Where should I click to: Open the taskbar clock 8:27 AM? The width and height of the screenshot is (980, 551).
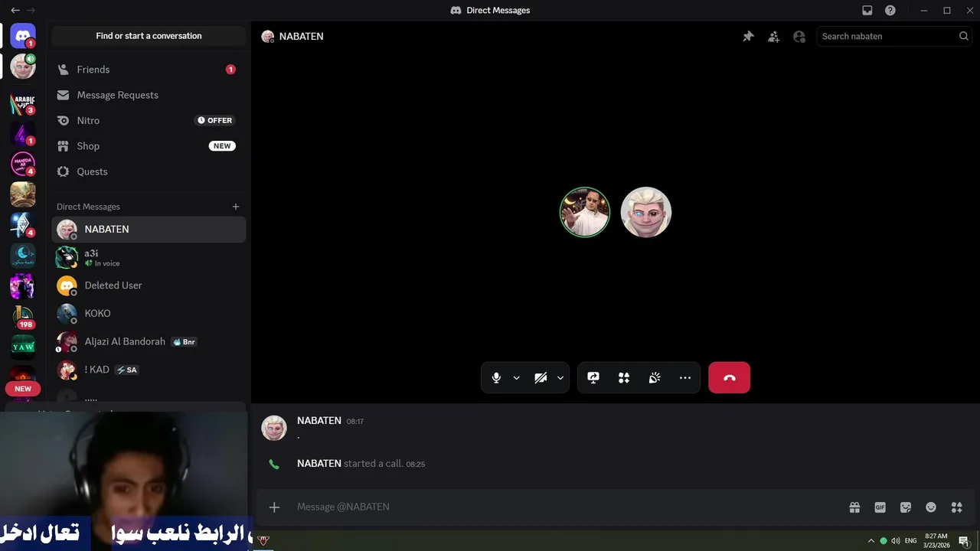(x=936, y=541)
